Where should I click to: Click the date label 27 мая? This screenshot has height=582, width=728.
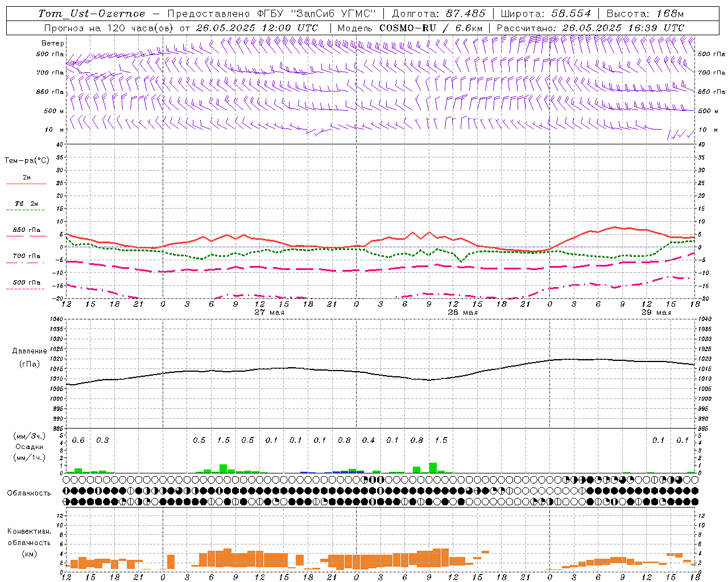click(x=269, y=313)
